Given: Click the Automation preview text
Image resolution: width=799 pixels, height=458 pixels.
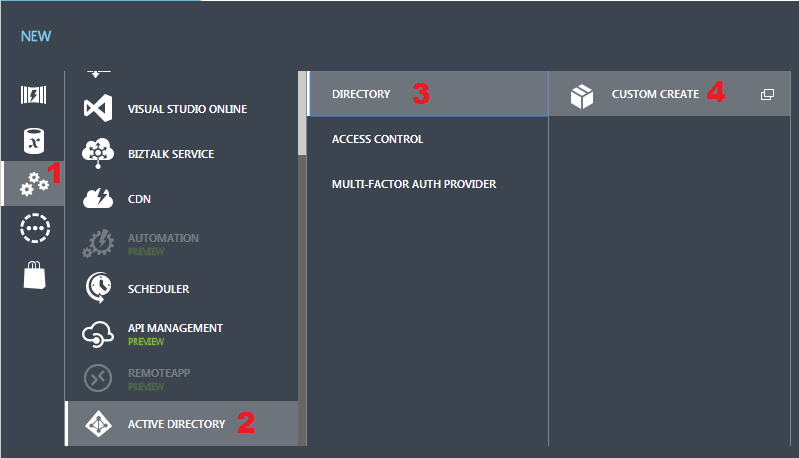Looking at the screenshot, I should pos(146,252).
